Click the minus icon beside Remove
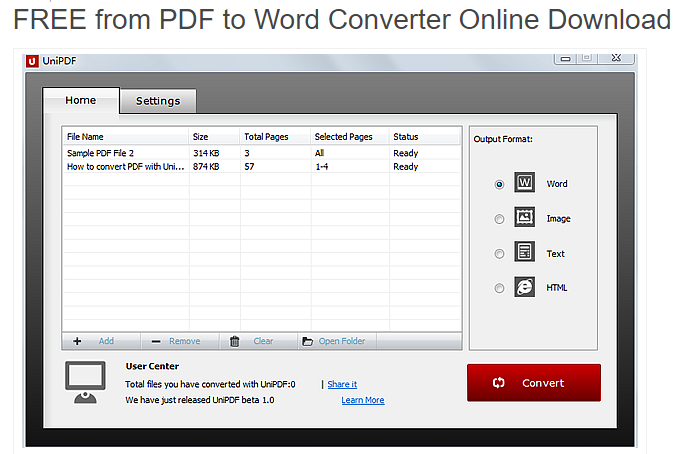683x454 pixels. point(156,342)
